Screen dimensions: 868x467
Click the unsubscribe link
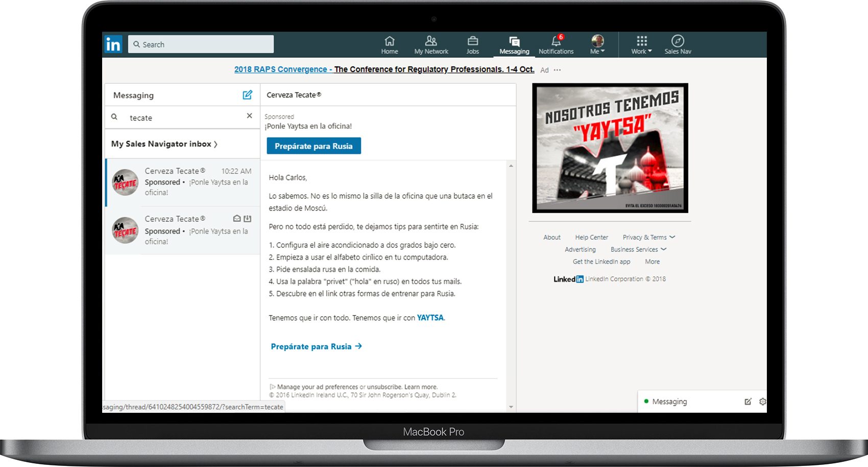(x=384, y=387)
